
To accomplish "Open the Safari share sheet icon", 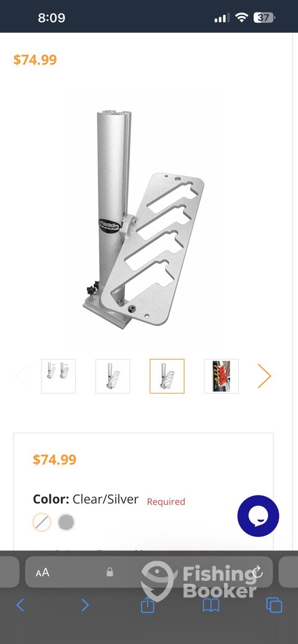I will (148, 604).
